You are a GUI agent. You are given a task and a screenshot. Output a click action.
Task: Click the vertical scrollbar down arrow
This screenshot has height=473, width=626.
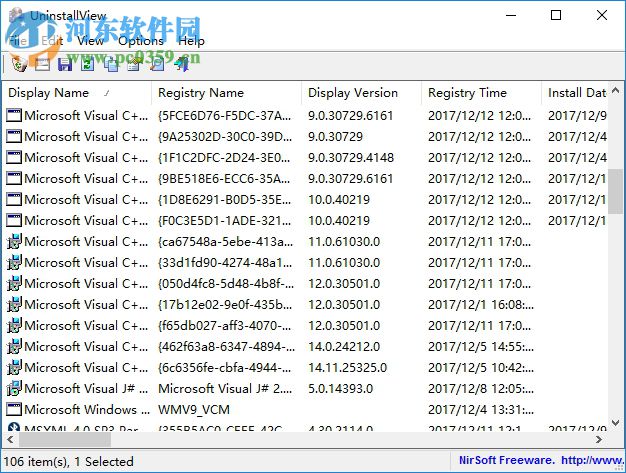(616, 423)
